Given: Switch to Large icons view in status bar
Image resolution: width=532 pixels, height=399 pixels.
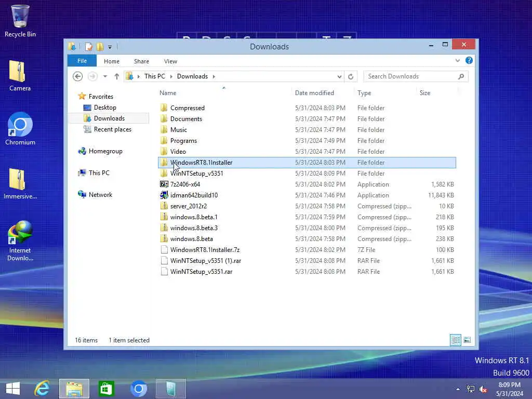Looking at the screenshot, I should [x=467, y=340].
